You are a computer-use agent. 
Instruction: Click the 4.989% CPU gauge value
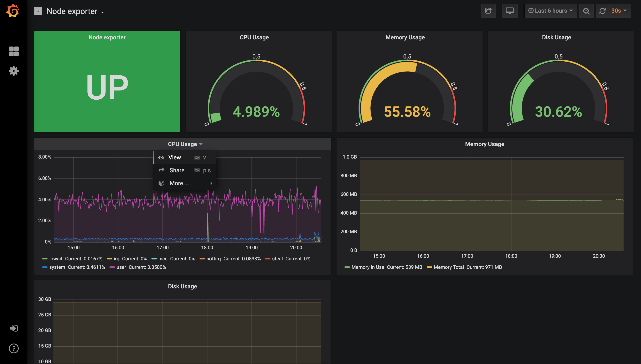(x=256, y=111)
